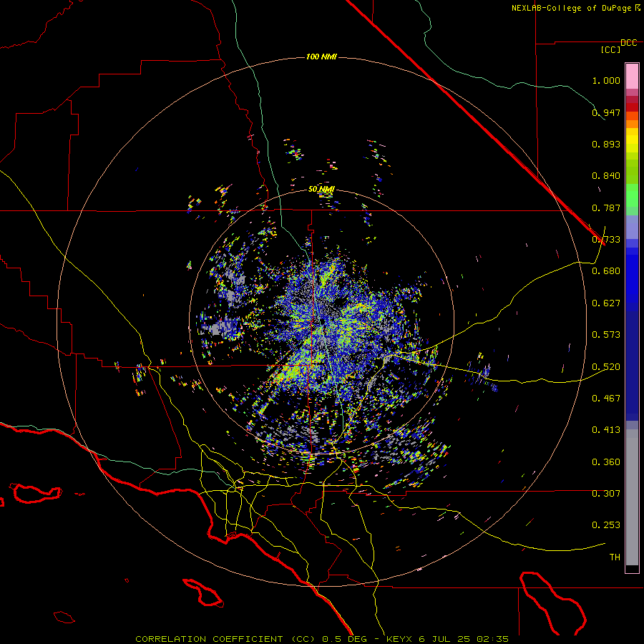The height and width of the screenshot is (644, 644).
Task: Click the 0.307 scale value
Action: (606, 494)
